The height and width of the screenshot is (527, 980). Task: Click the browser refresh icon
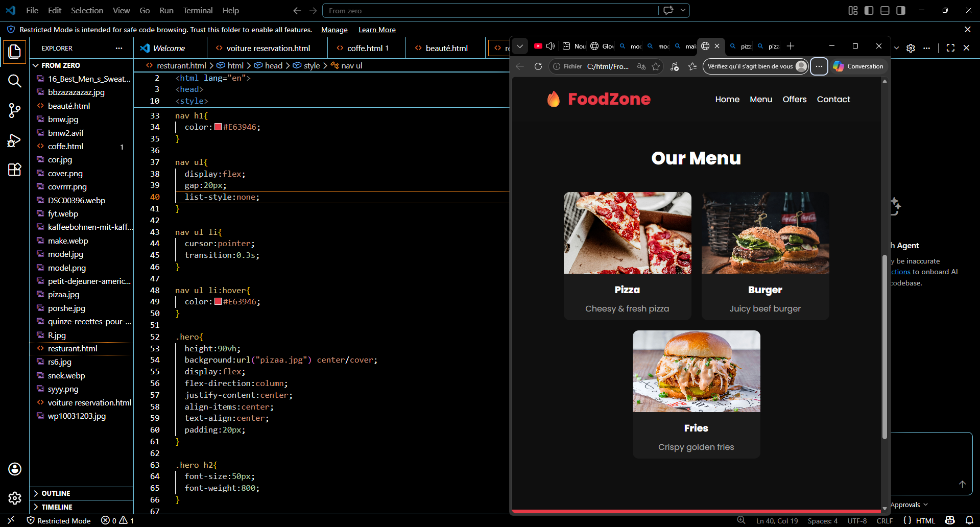point(538,66)
